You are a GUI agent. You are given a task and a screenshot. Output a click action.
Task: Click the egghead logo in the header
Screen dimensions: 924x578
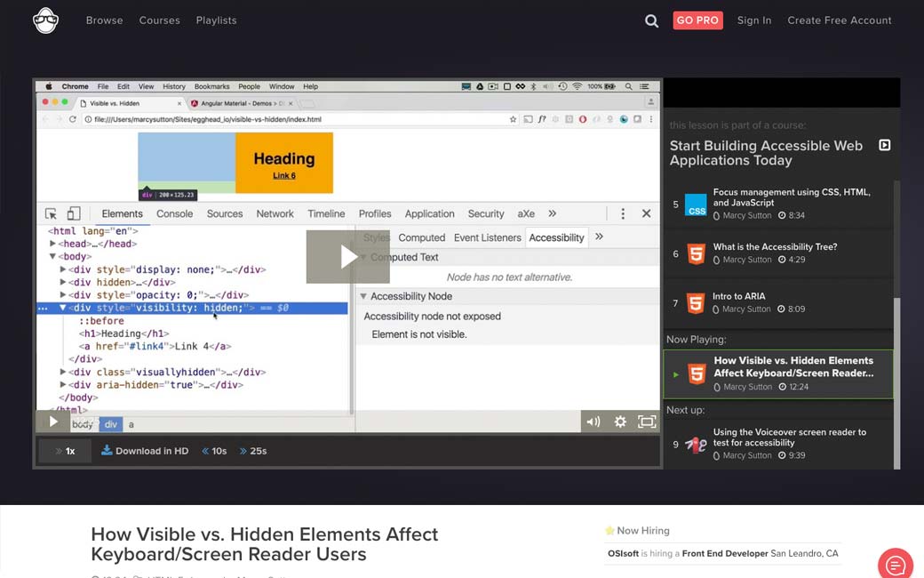(45, 20)
